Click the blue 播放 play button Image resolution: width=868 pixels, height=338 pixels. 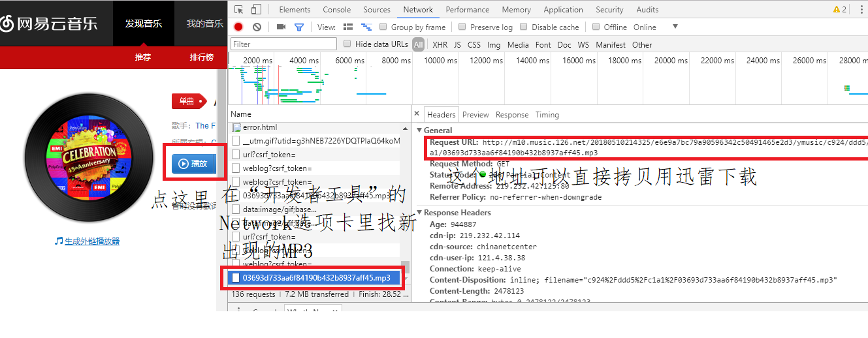coord(193,164)
